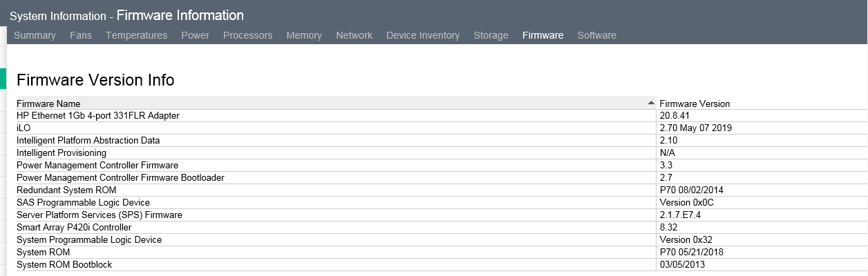
Task: Click the System ROM row
Action: [43, 253]
